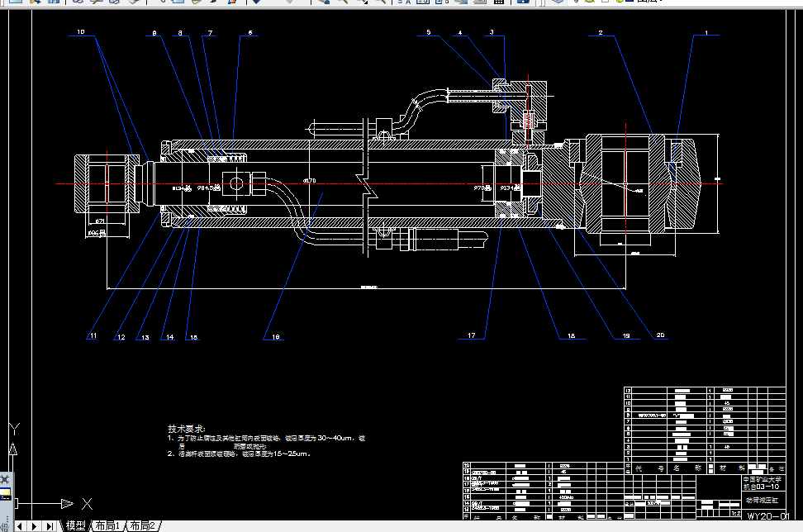
Task: Close the docked palette with its X icon
Action: tap(5, 480)
